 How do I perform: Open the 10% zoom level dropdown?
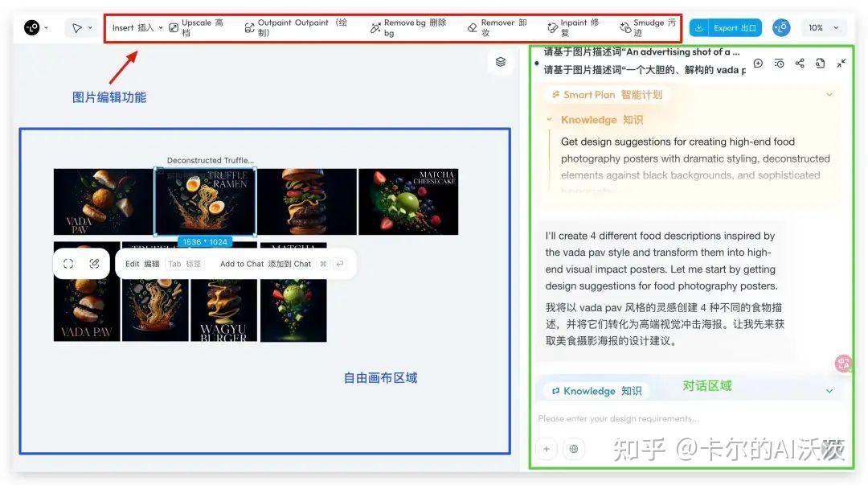pos(822,27)
